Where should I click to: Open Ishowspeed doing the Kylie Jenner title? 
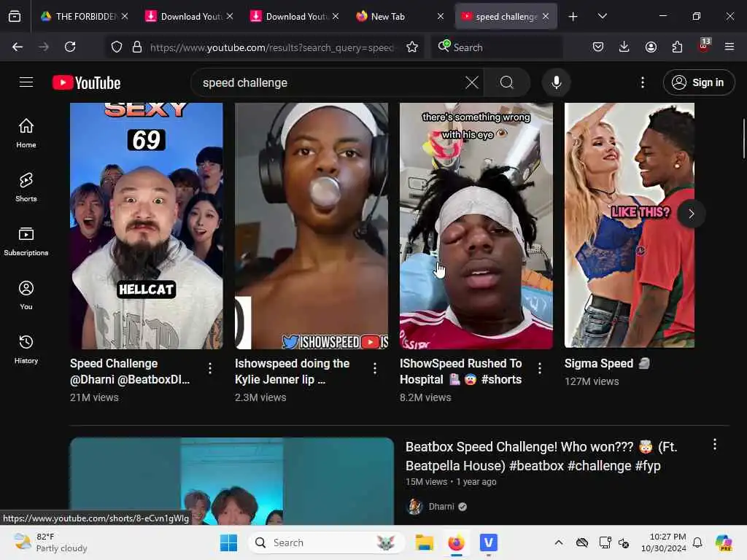pyautogui.click(x=292, y=371)
